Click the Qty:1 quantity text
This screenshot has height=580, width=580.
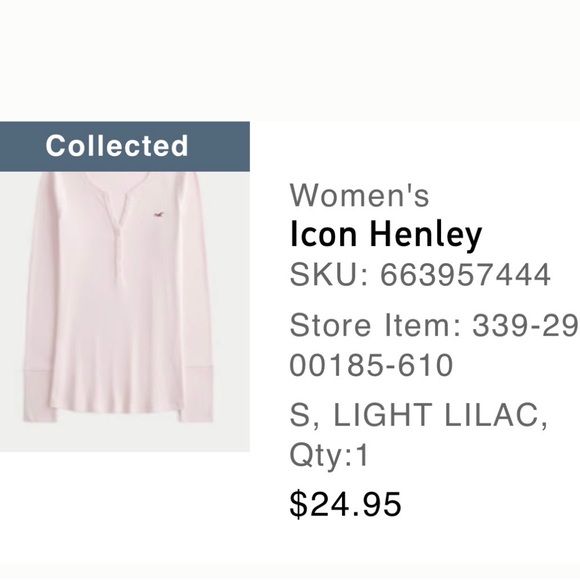[x=329, y=456]
